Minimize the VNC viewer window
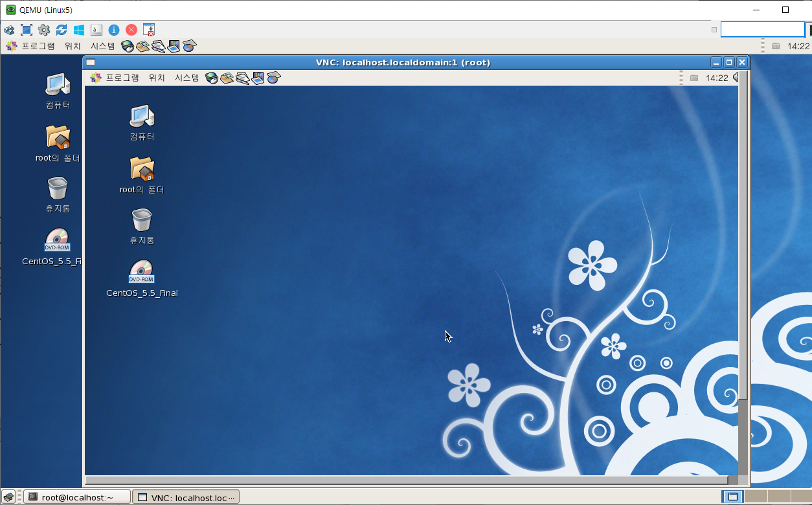This screenshot has width=812, height=505. 716,62
